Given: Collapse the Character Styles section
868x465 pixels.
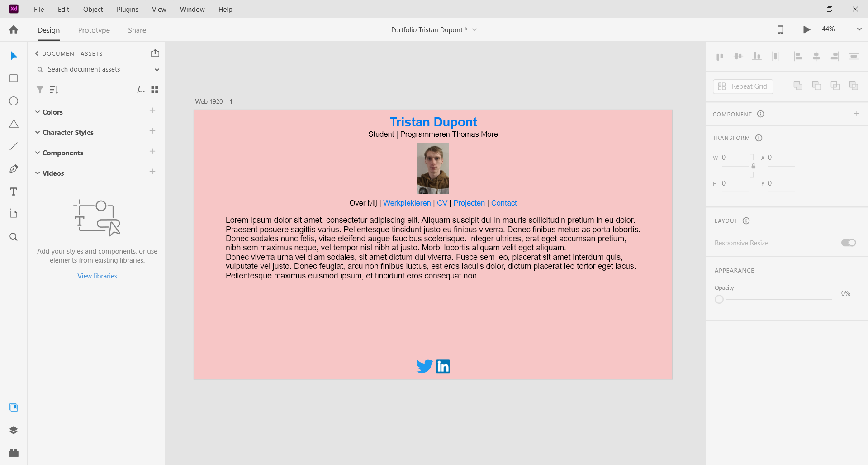Looking at the screenshot, I should coord(38,132).
